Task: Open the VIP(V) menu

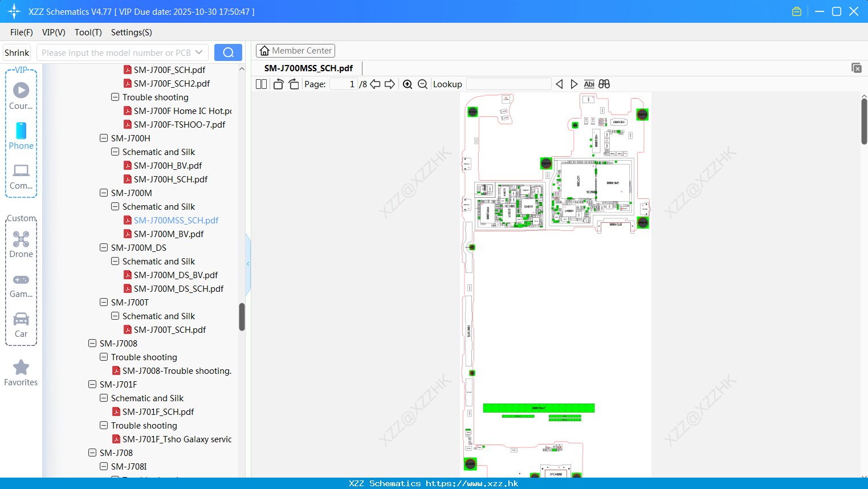Action: (x=54, y=32)
